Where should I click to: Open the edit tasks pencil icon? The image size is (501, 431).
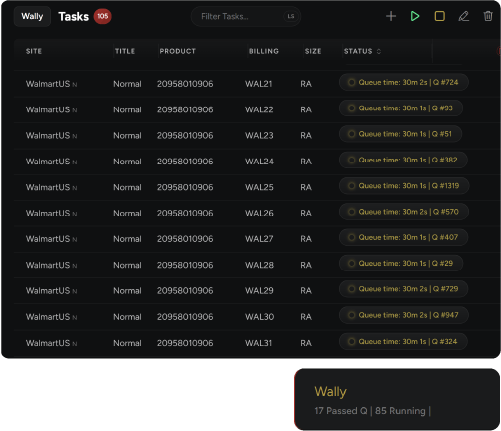coord(464,16)
